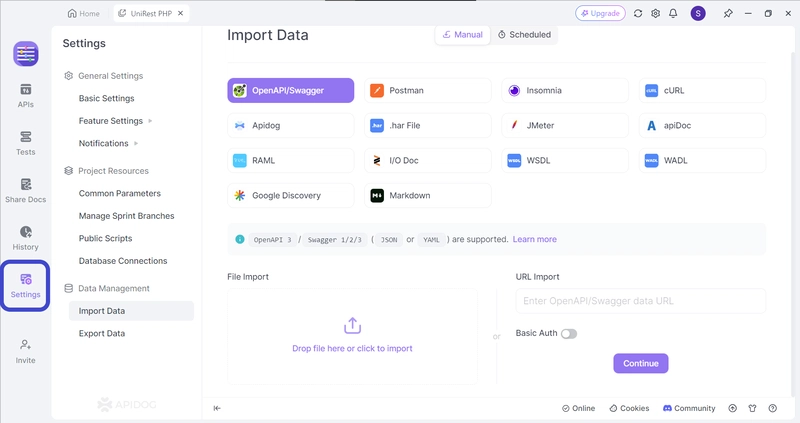Image resolution: width=800 pixels, height=423 pixels.
Task: Open Cookies manager in footer
Action: [x=629, y=408]
